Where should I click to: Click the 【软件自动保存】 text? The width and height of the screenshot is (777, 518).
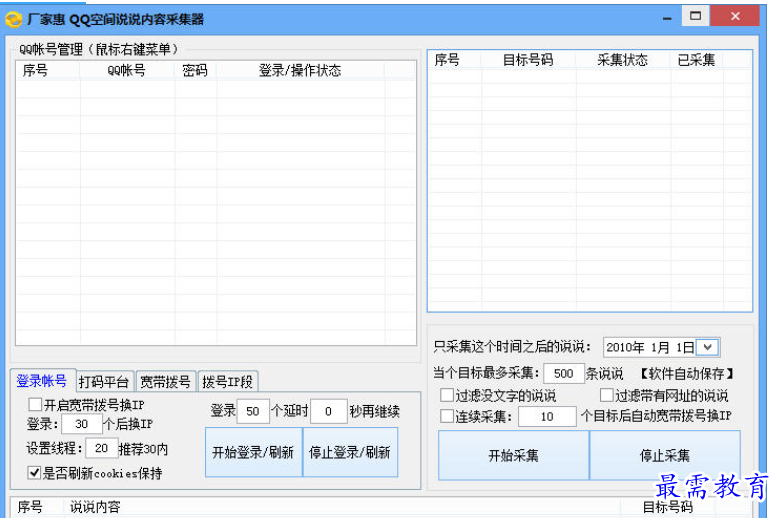tap(687, 373)
